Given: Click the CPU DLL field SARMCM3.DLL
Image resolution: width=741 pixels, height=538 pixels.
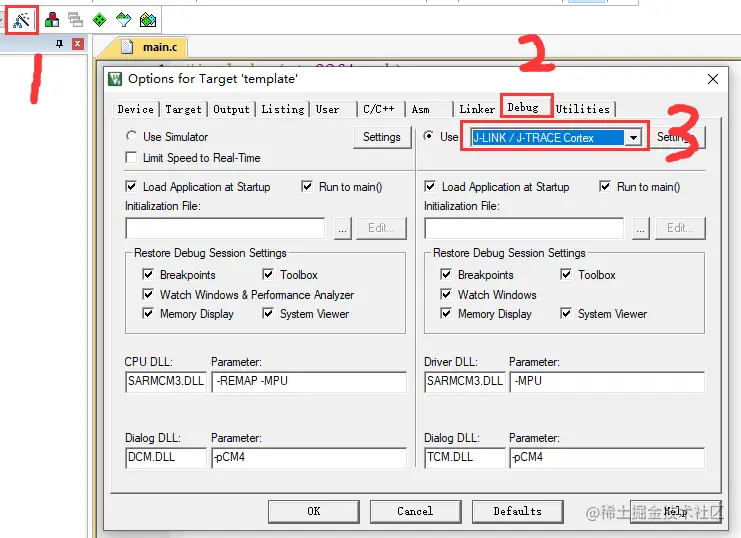Looking at the screenshot, I should tap(166, 382).
